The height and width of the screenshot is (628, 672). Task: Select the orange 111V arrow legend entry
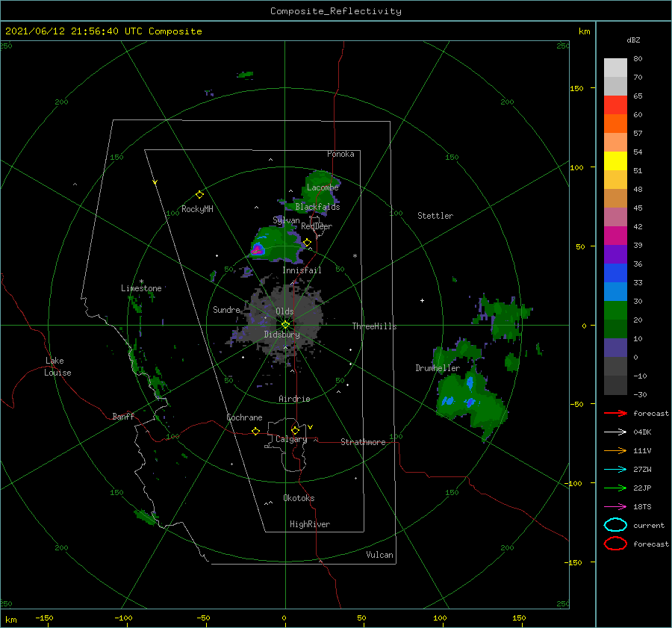tap(615, 450)
